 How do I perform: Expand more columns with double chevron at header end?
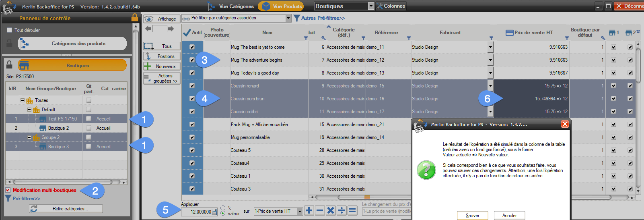(x=638, y=32)
